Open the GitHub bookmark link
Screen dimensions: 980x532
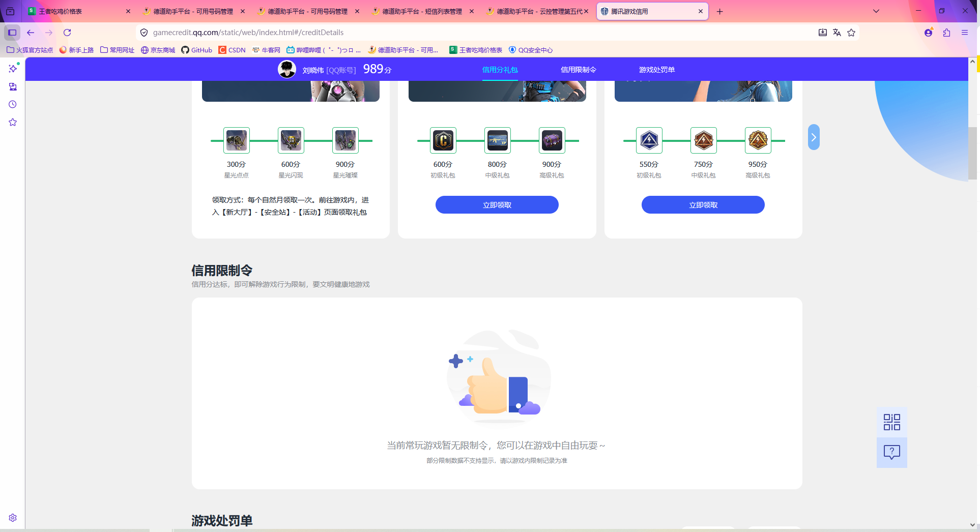click(197, 50)
